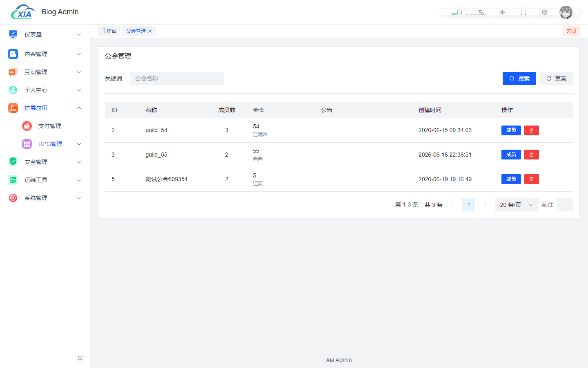Open the settings gear icon
This screenshot has width=588, height=368.
pos(545,12)
